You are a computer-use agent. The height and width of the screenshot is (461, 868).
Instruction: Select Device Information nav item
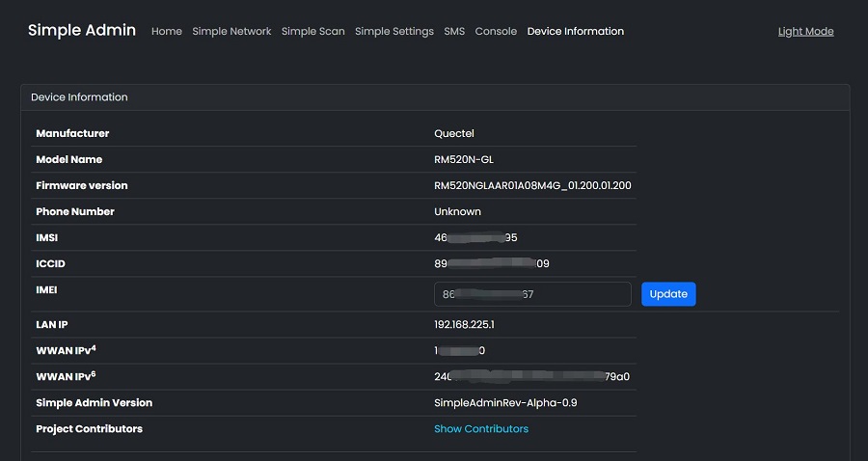click(x=576, y=32)
